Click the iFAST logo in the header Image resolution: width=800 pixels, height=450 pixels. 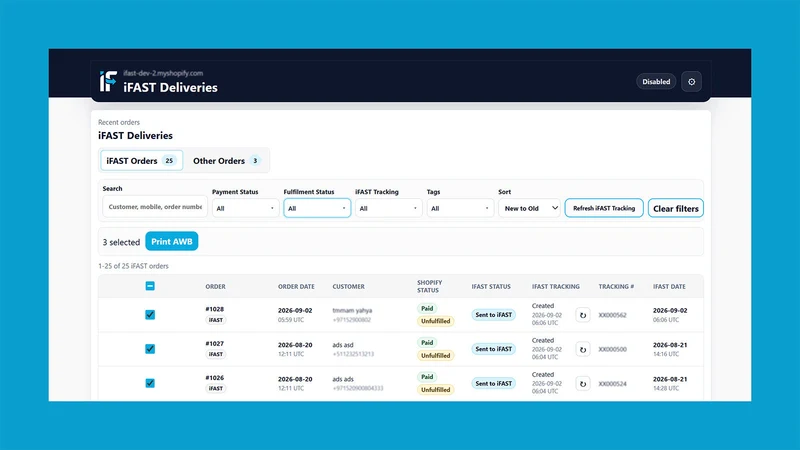click(108, 81)
